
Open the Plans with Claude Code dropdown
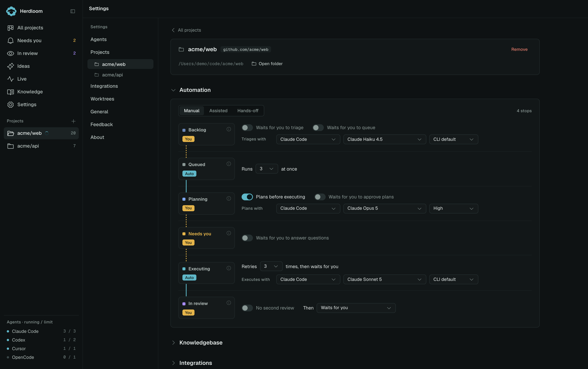308,209
